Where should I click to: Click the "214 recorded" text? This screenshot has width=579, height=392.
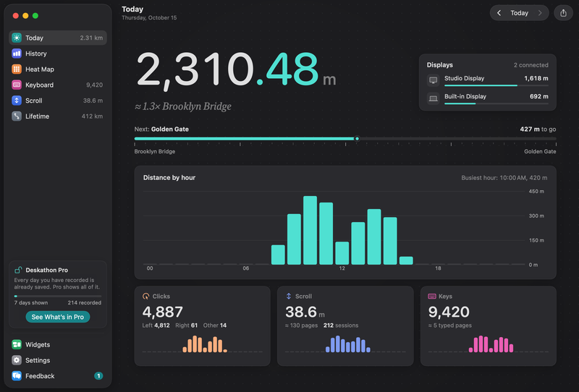click(x=84, y=302)
